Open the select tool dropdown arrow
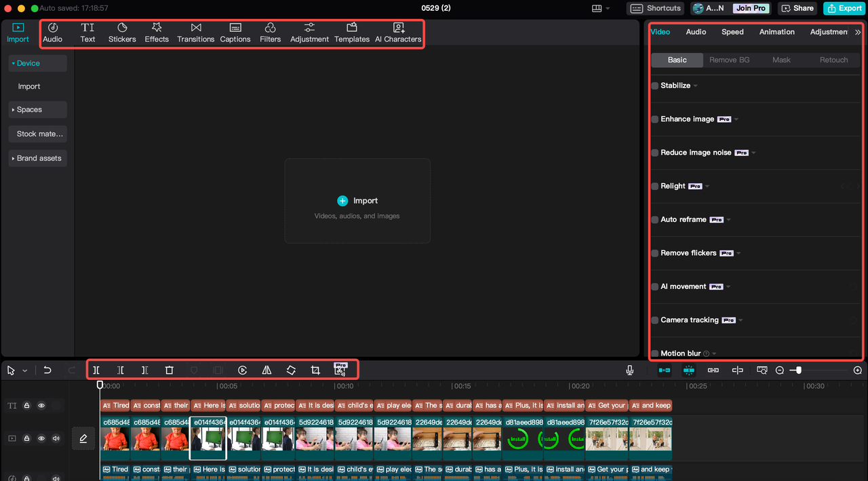Image resolution: width=868 pixels, height=481 pixels. pos(25,370)
